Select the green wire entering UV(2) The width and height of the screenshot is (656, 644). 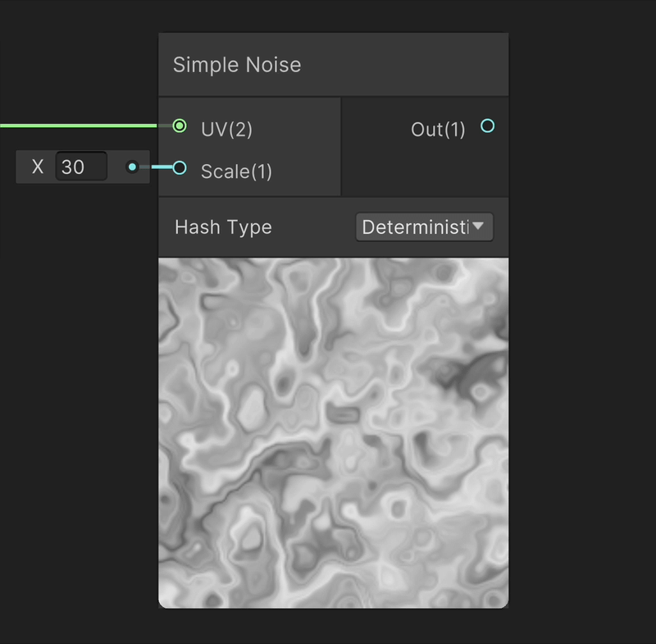82,126
